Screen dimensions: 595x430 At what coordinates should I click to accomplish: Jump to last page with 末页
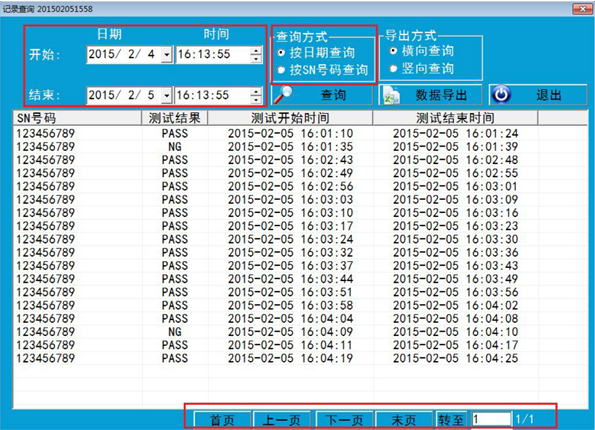click(x=404, y=420)
